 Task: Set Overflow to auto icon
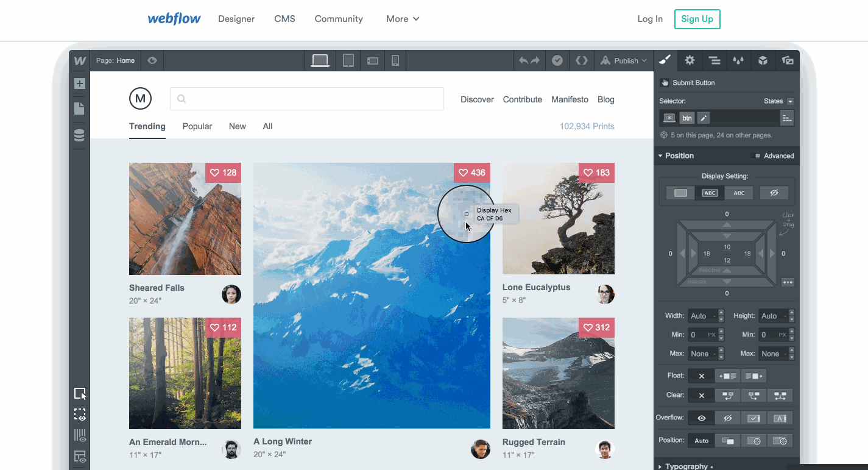click(780, 418)
